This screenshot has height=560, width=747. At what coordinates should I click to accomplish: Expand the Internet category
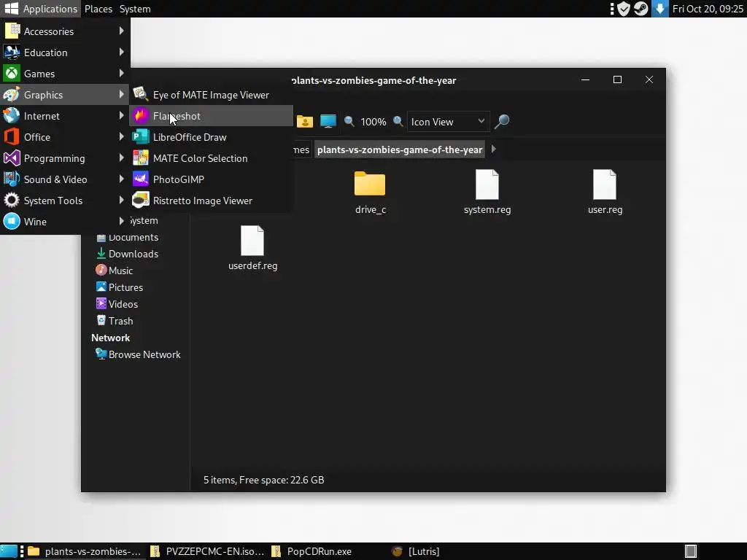click(65, 116)
